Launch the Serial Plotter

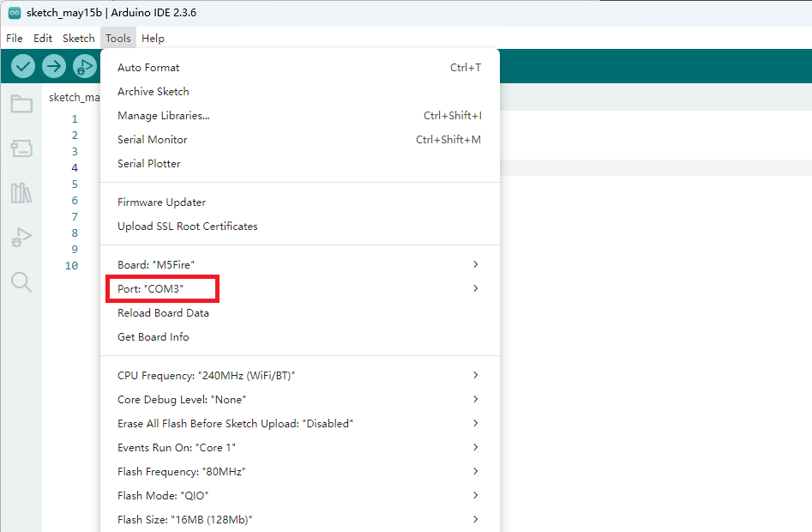300,164
